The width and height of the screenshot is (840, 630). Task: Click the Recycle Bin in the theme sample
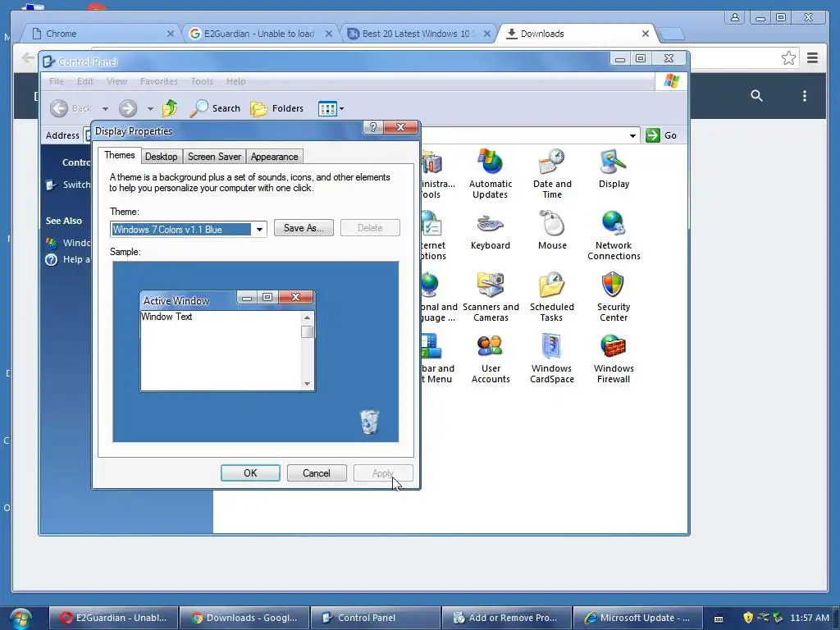[x=369, y=422]
